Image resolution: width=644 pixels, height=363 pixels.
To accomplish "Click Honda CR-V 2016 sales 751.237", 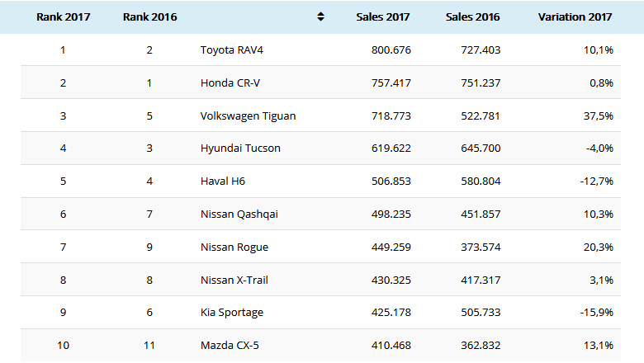I will point(481,83).
